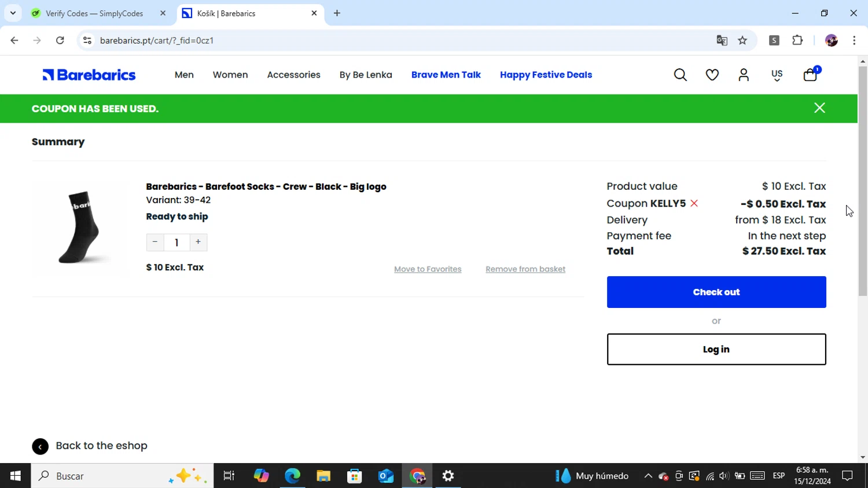Open Outlook from the taskbar

pos(386,476)
